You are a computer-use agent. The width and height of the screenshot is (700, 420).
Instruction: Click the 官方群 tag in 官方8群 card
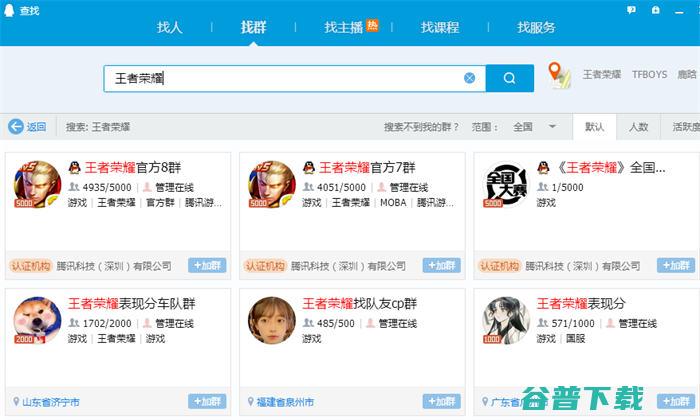160,203
